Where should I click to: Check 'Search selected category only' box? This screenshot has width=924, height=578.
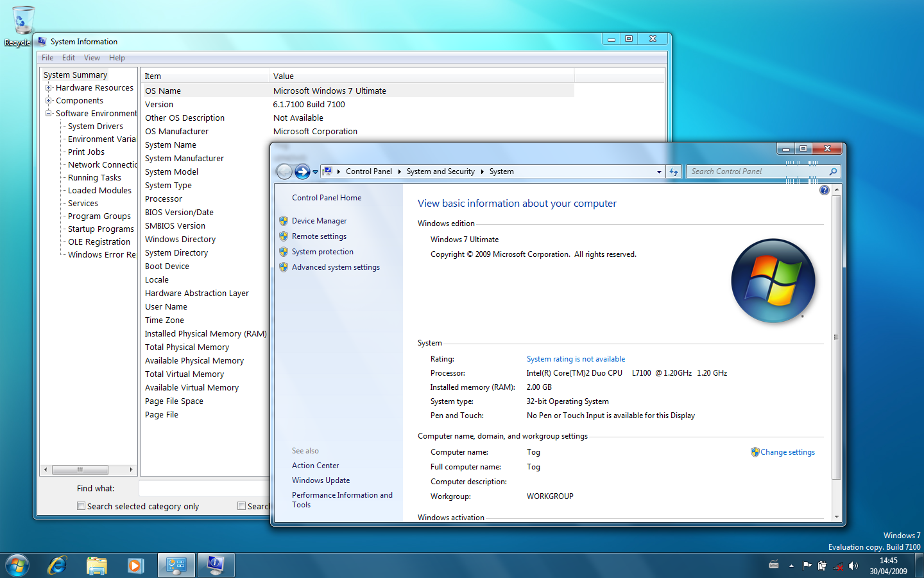[81, 506]
